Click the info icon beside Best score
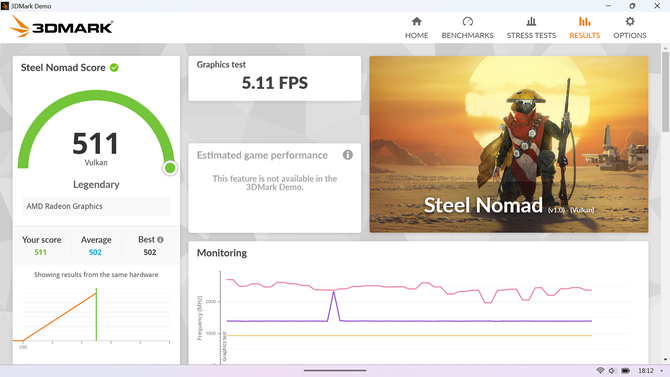Viewport: 670px width, 377px height. (x=160, y=240)
